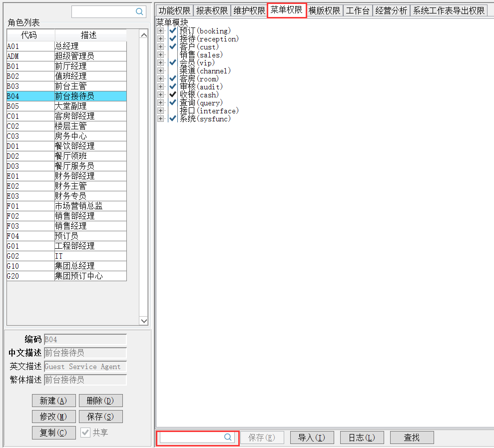Select role row ADM 超级管理员
This screenshot has width=494, height=448.
[67, 56]
